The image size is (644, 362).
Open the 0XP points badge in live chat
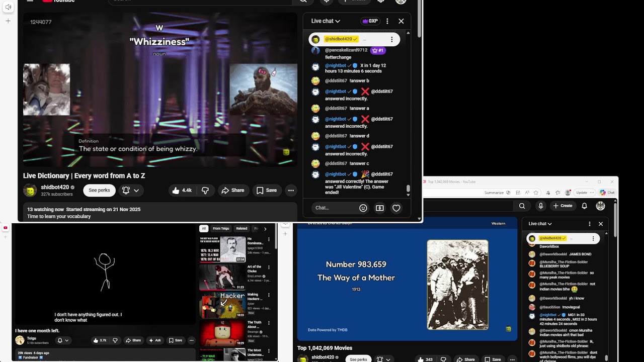(370, 21)
